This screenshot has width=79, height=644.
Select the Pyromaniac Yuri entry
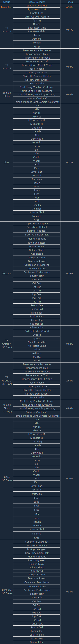click(x=37, y=9)
